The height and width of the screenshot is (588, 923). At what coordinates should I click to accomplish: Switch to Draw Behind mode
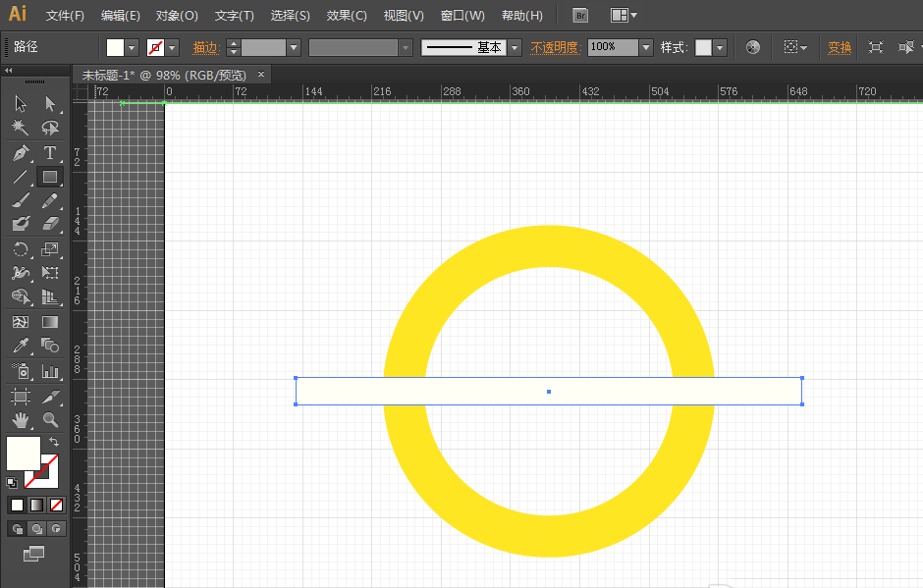[36, 529]
